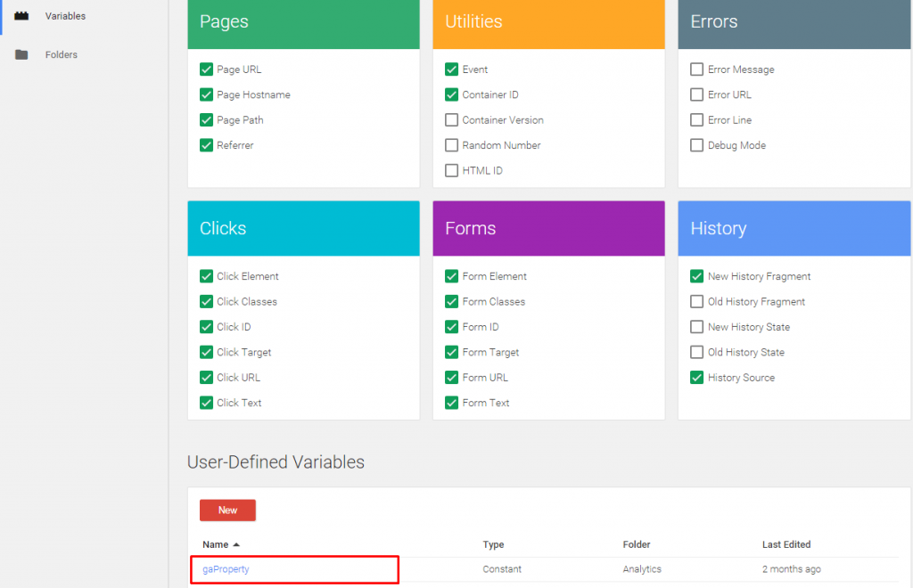Check the Old History Fragment box
This screenshot has height=588, width=913.
click(697, 302)
